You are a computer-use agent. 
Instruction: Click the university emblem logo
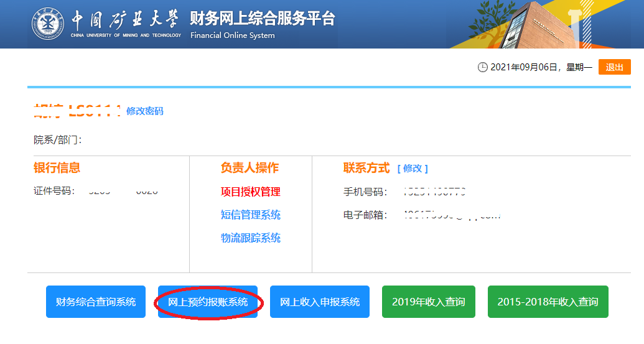48,23
